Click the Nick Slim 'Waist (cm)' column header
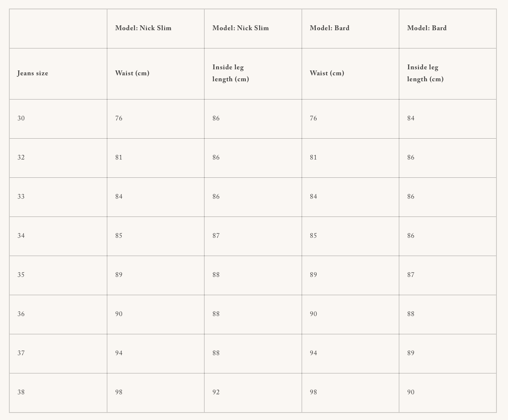 (x=132, y=73)
